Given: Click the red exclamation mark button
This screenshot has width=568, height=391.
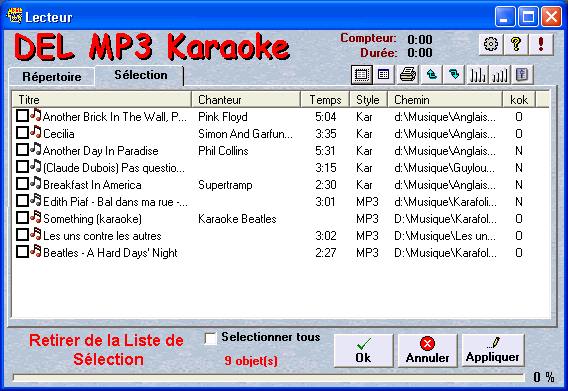Looking at the screenshot, I should [x=541, y=45].
